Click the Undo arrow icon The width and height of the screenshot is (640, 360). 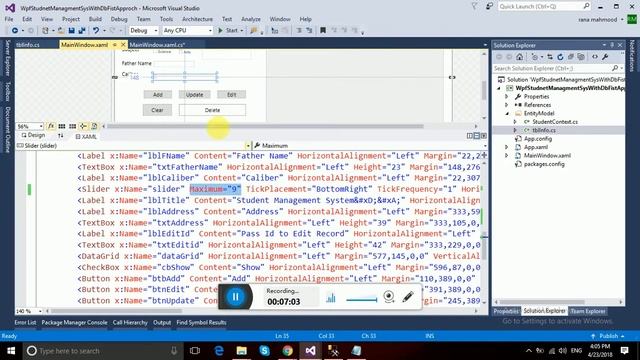point(96,31)
